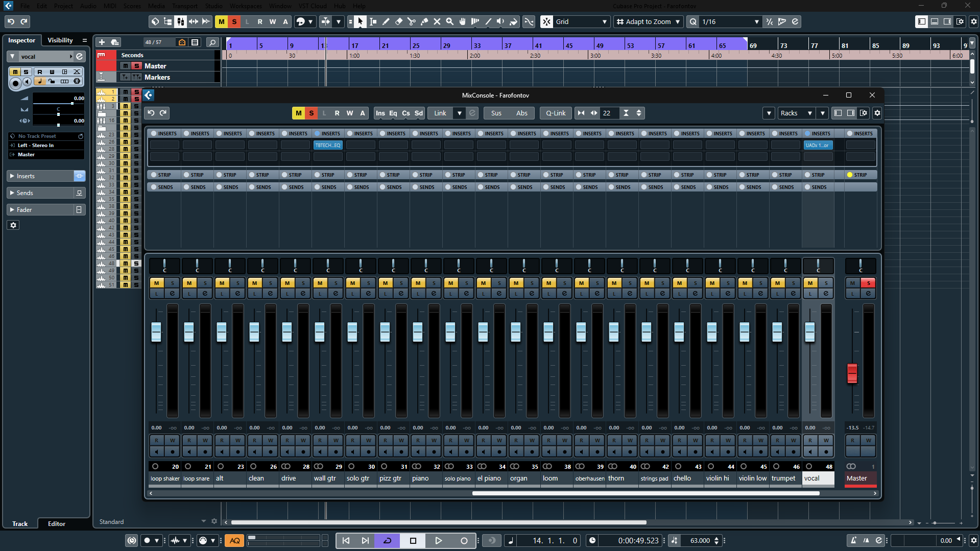The image size is (980, 551).
Task: Select the Color paint bucket tool
Action: click(x=514, y=21)
